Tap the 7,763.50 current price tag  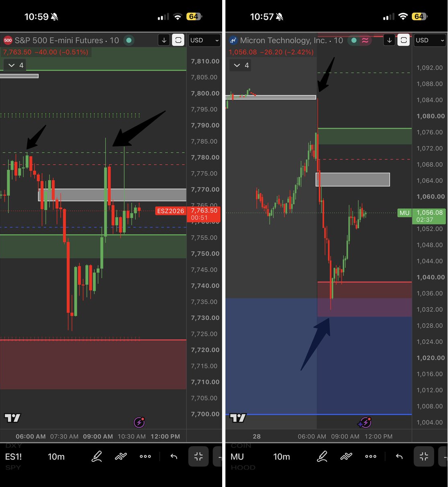[x=204, y=214]
